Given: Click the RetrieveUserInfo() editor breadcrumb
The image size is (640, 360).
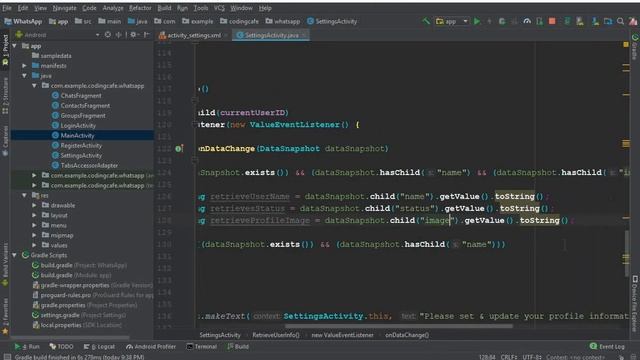Looking at the screenshot, I should (276, 335).
